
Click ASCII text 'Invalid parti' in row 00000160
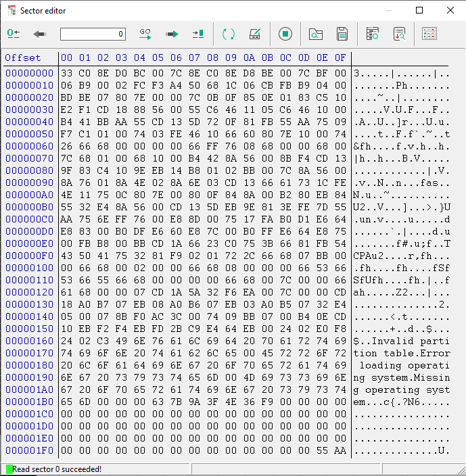pyautogui.click(x=411, y=341)
